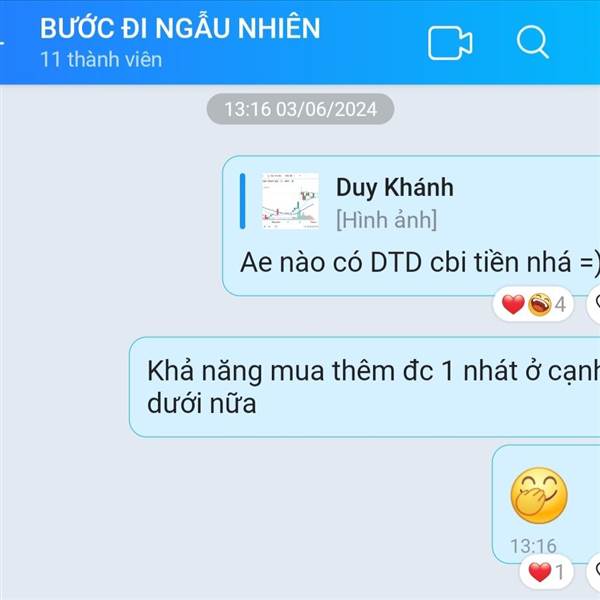The width and height of the screenshot is (600, 600).
Task: Tap the 13:16 timestamp in the emoji bubble
Action: coord(533,546)
